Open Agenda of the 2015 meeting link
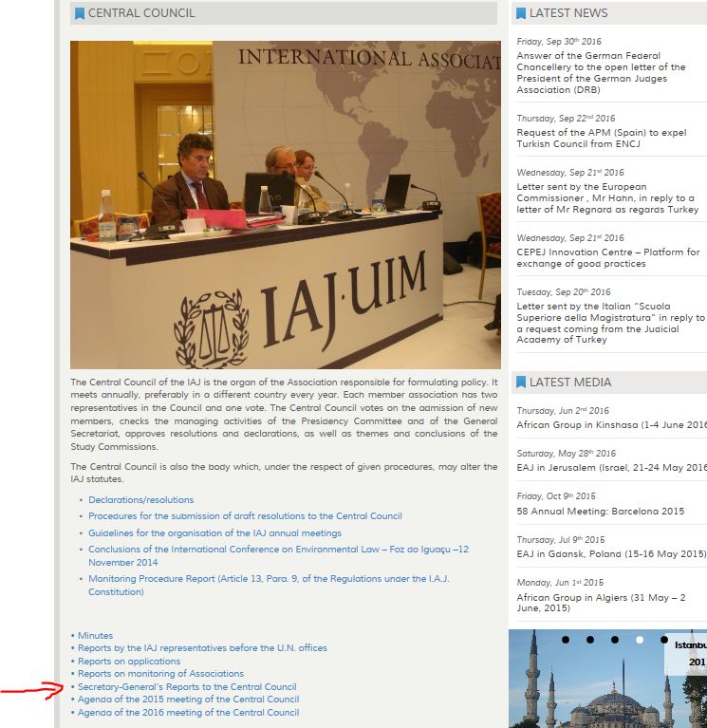Screen dimensions: 707x728 189,700
